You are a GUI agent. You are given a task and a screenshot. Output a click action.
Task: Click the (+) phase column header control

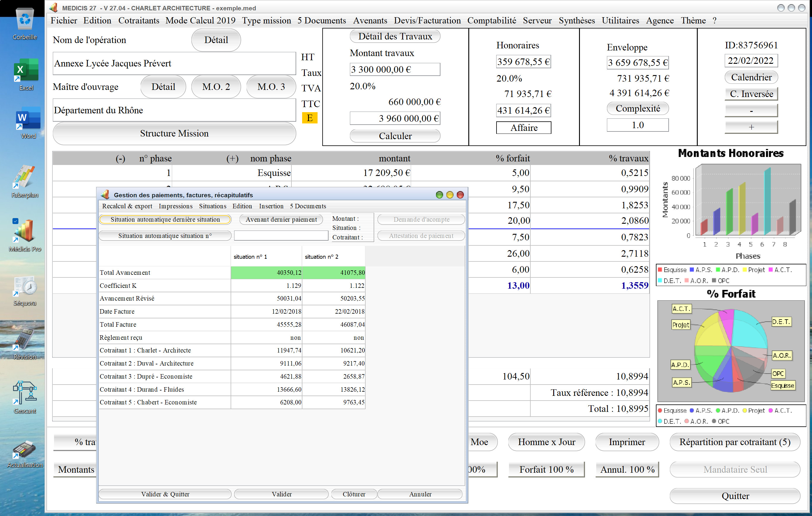point(232,158)
